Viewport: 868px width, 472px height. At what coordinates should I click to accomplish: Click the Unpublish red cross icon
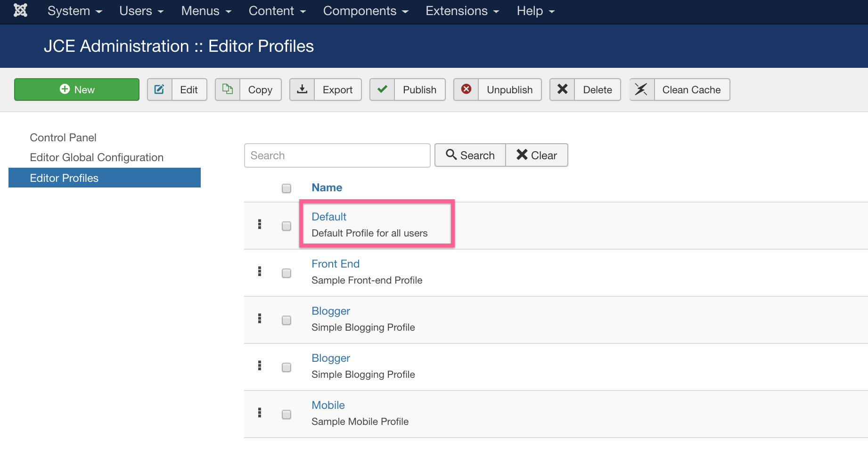point(466,89)
